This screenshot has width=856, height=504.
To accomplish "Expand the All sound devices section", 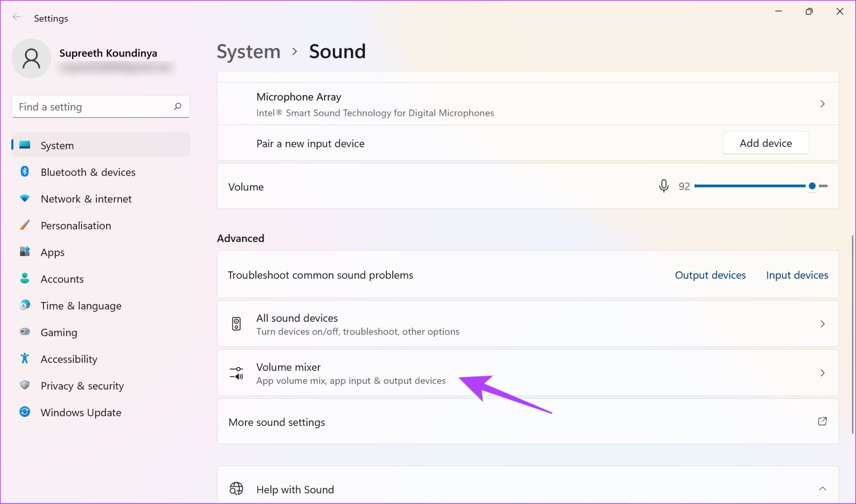I will (823, 324).
